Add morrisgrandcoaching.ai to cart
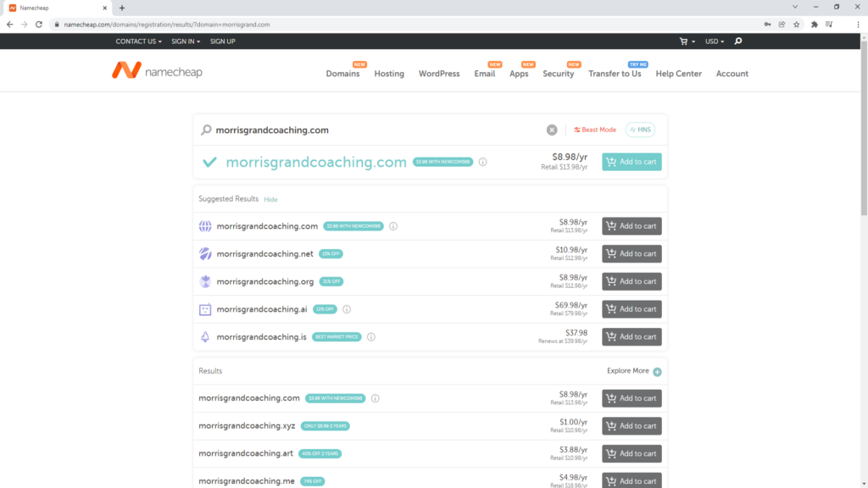Viewport: 868px width, 488px height. [632, 309]
